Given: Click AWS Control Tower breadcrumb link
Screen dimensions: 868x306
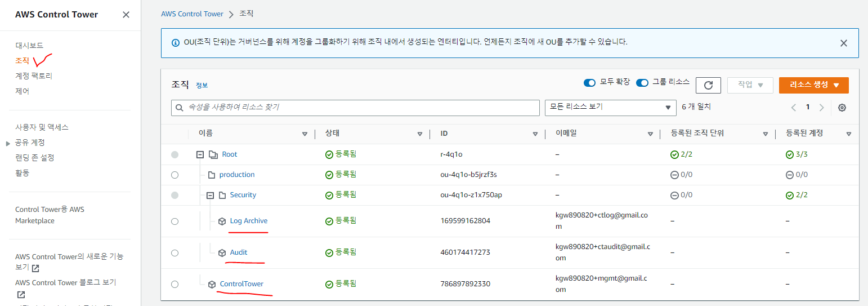Looking at the screenshot, I should [x=192, y=14].
